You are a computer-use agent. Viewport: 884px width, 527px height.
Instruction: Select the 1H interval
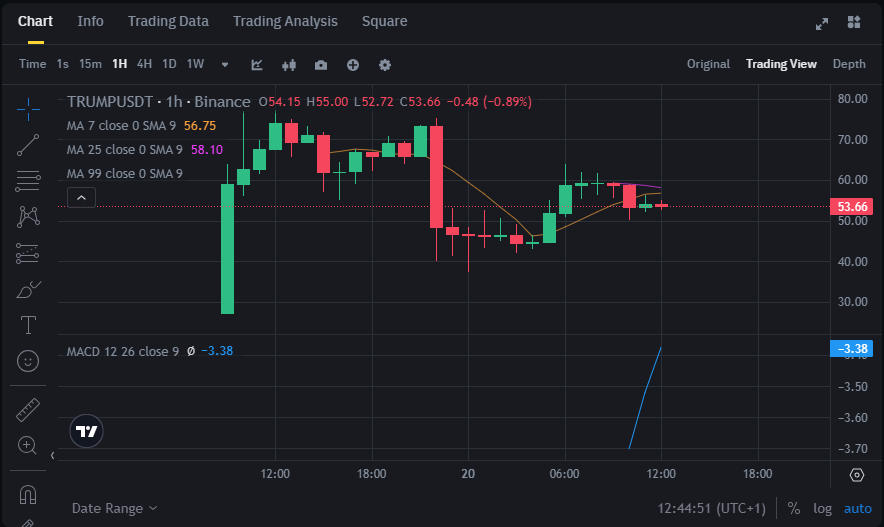pyautogui.click(x=120, y=64)
